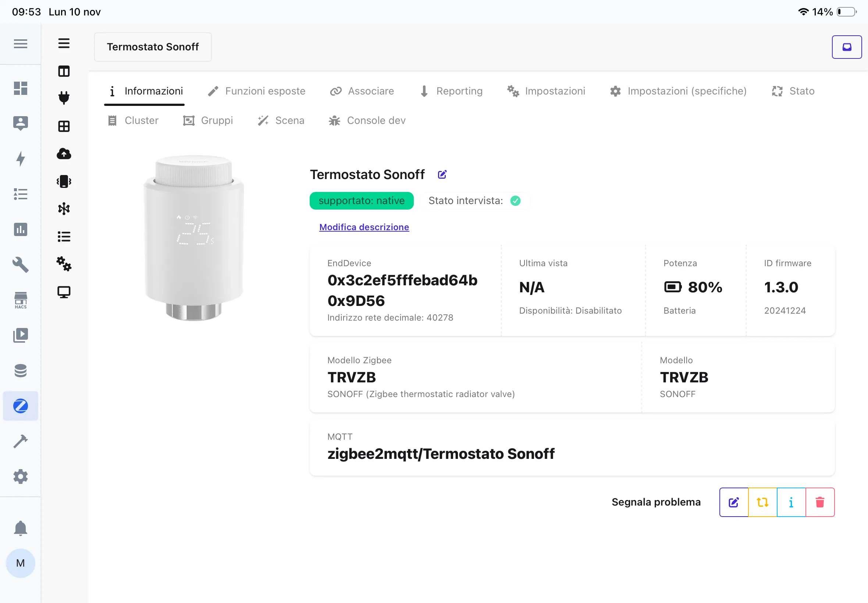Click the interview status green checkmark
Screen dimensions: 868x603
tap(516, 201)
